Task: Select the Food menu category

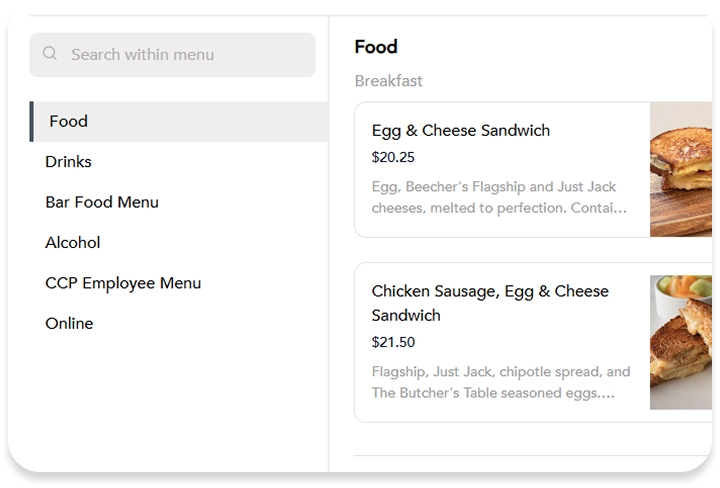Action: (68, 121)
